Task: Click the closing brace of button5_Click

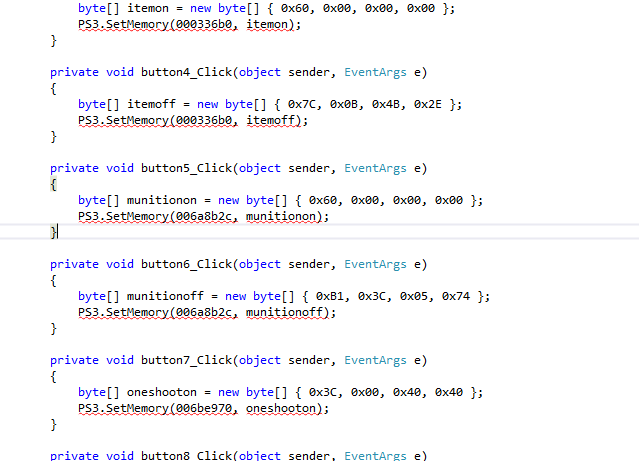Action: click(53, 232)
